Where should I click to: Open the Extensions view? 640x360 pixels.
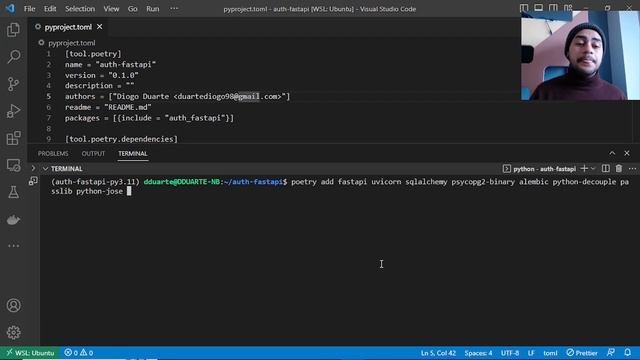(13, 138)
